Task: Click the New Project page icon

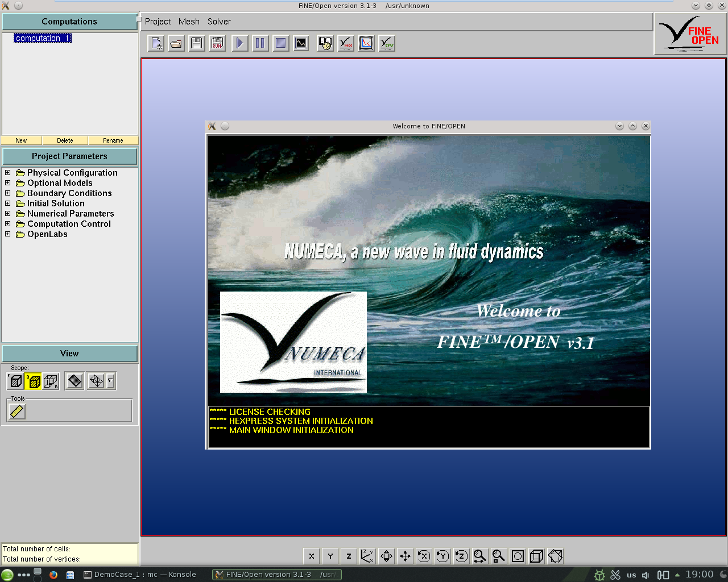Action: pos(156,43)
